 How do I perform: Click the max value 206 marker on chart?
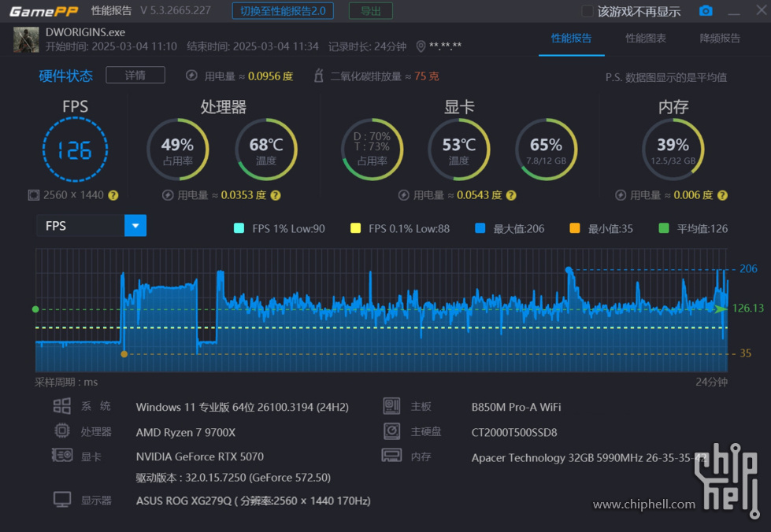click(x=569, y=270)
